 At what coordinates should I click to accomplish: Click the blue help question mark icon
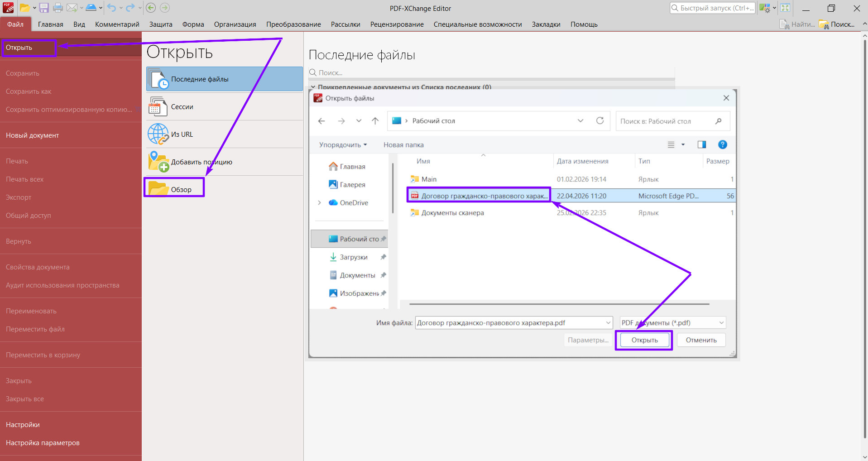(723, 144)
